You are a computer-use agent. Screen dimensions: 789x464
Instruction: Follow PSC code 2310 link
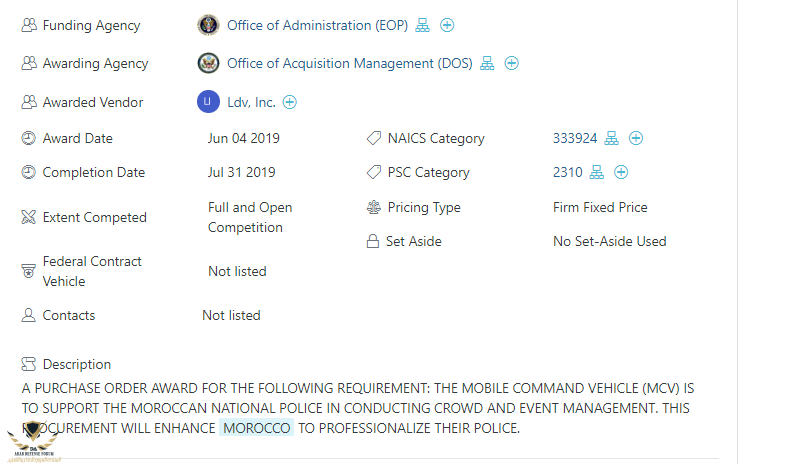(x=568, y=172)
